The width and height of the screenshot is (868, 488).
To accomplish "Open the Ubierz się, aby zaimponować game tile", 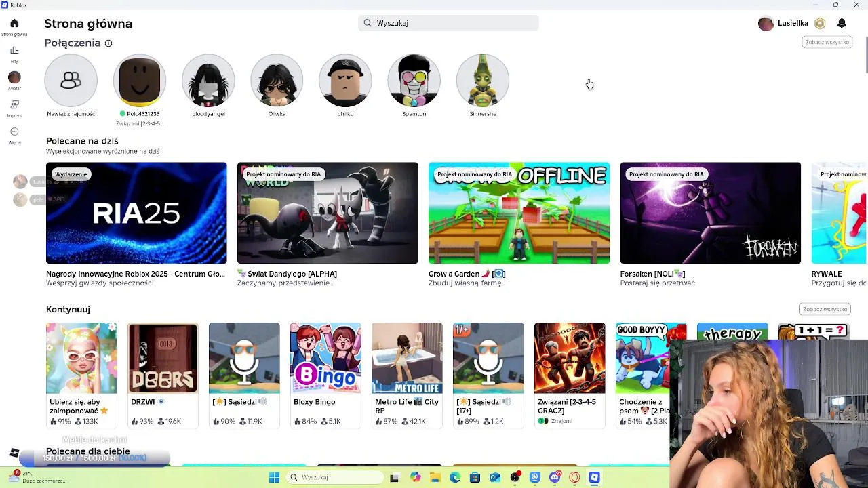I will click(81, 375).
